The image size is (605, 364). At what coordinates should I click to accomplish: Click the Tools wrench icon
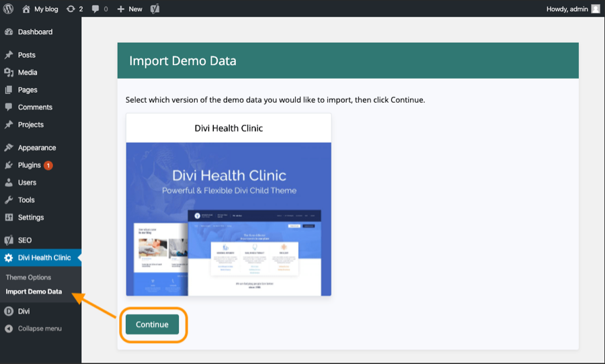[x=9, y=199]
